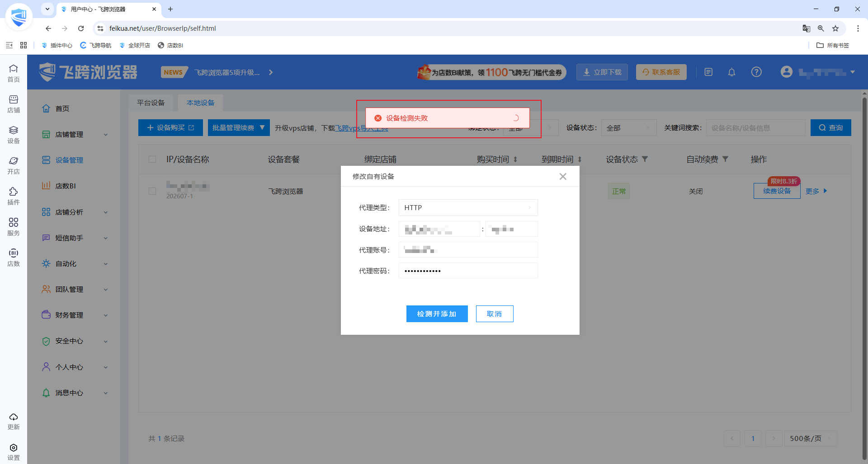Click the browser back arrow

point(48,28)
